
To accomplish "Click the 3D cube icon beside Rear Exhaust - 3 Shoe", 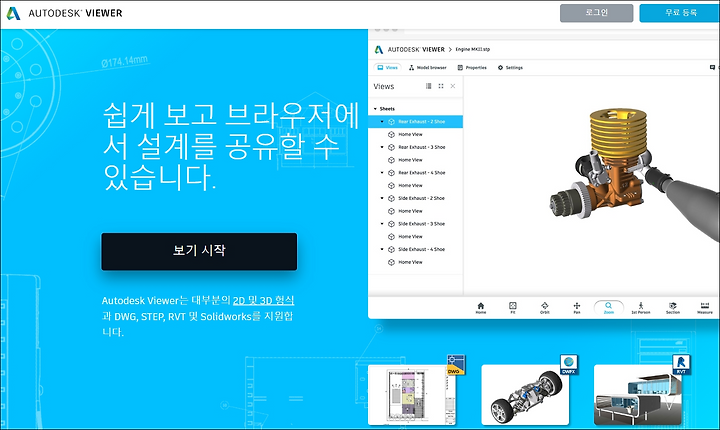I will 391,147.
